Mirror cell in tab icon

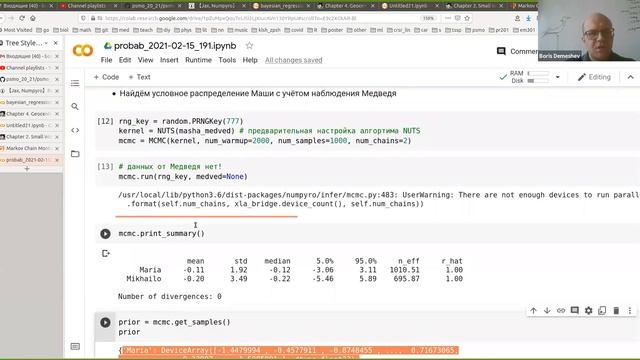[602, 311]
